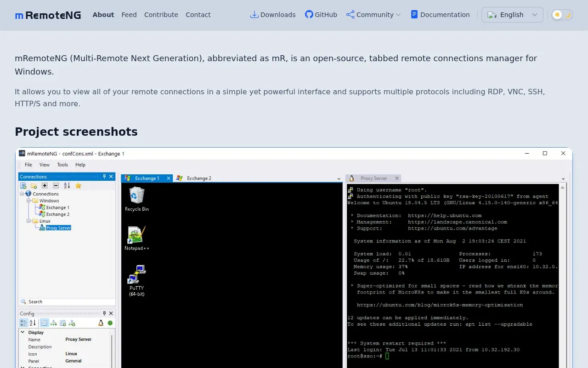588x368 pixels.
Task: Click the new connection icon in Connections toolbar
Action: click(23, 185)
